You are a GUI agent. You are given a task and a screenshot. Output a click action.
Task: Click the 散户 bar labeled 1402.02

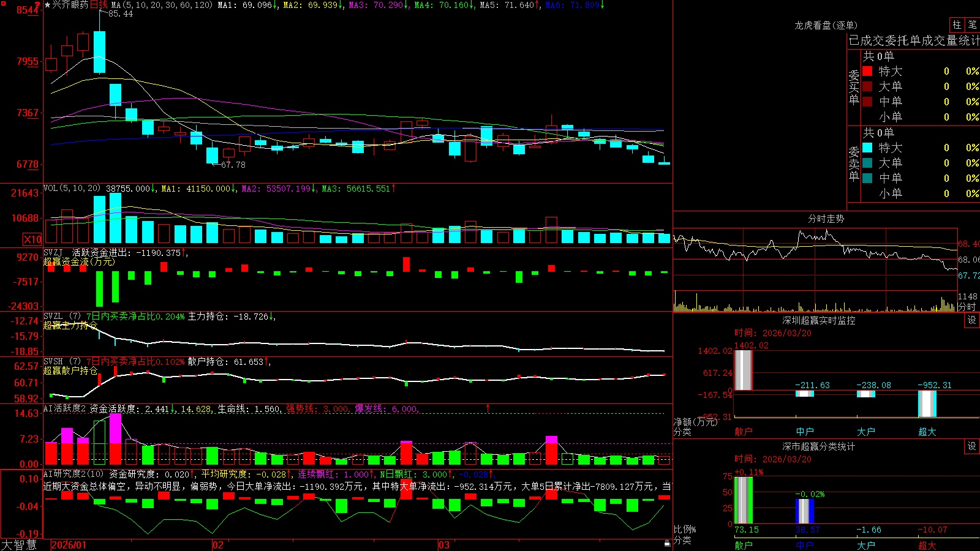744,370
